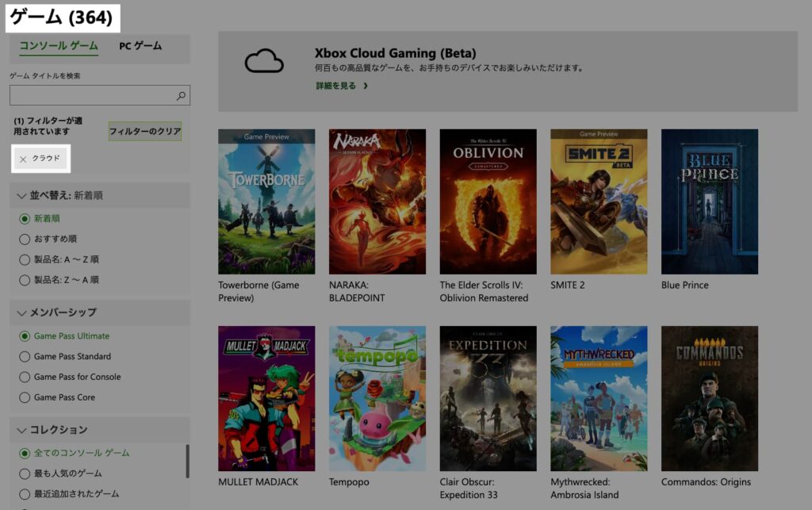Viewport: 812px width, 510px height.
Task: Click the Mythwrecked: Ambrosia Island title
Action: click(x=584, y=489)
